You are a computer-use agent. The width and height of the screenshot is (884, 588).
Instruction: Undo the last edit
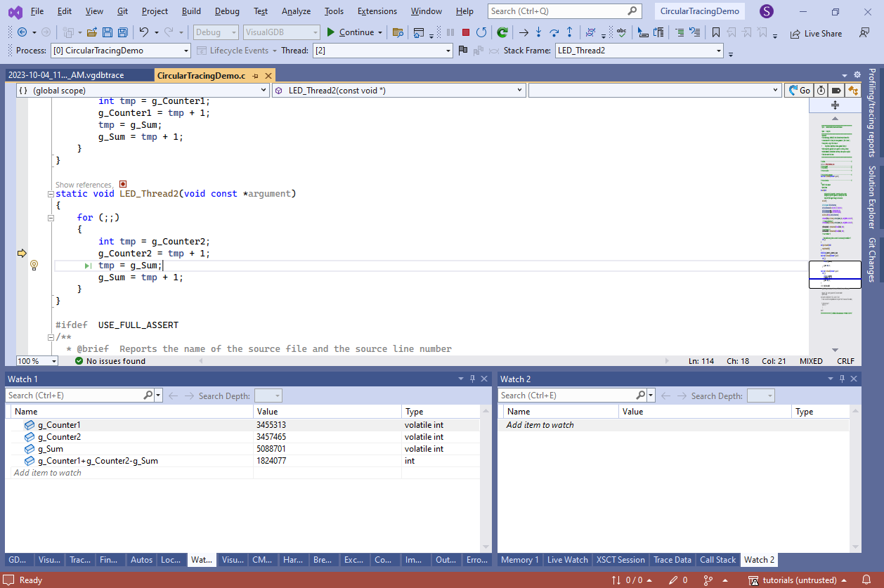[x=143, y=32]
